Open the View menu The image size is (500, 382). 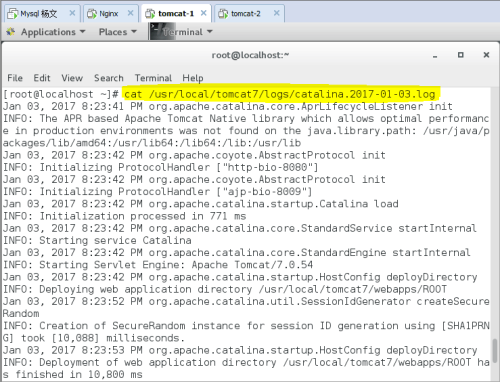tap(72, 78)
